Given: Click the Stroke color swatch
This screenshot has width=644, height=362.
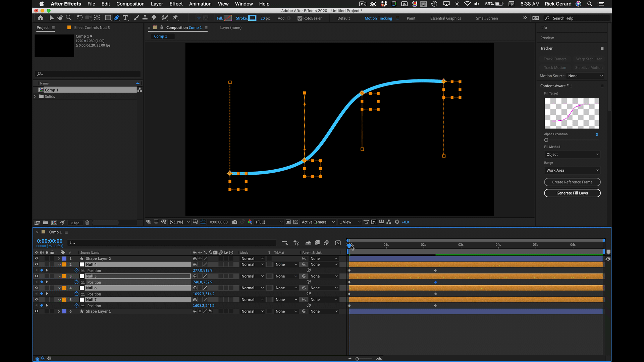Looking at the screenshot, I should [x=252, y=18].
